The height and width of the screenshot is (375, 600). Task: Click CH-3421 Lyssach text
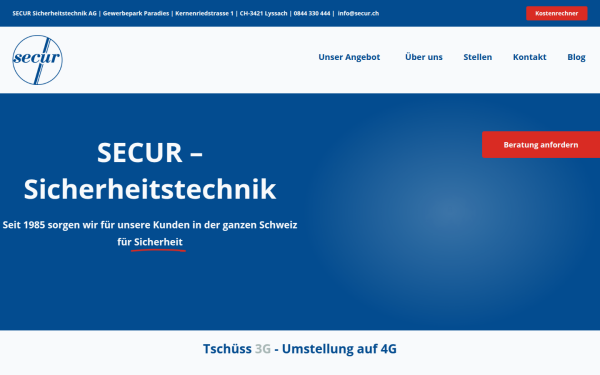click(x=263, y=13)
